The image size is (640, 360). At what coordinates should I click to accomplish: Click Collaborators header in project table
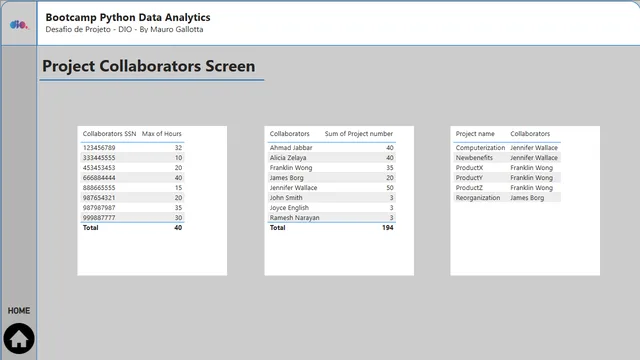[530, 134]
